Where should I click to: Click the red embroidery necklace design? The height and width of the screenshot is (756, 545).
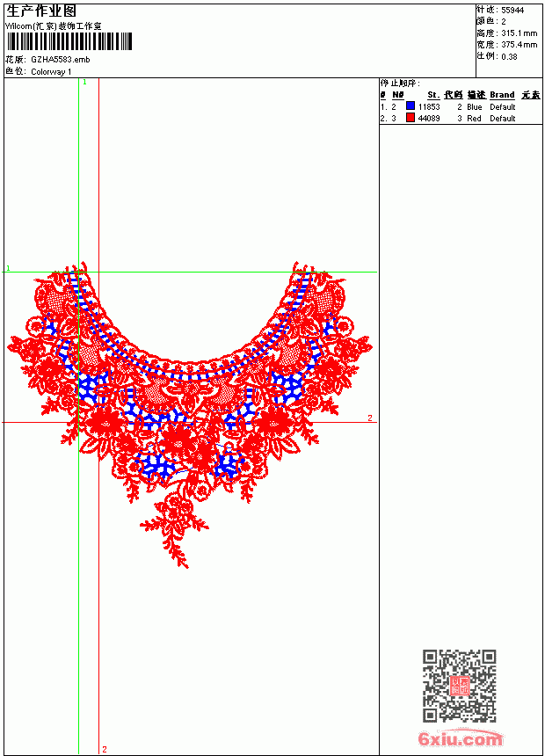(189, 414)
